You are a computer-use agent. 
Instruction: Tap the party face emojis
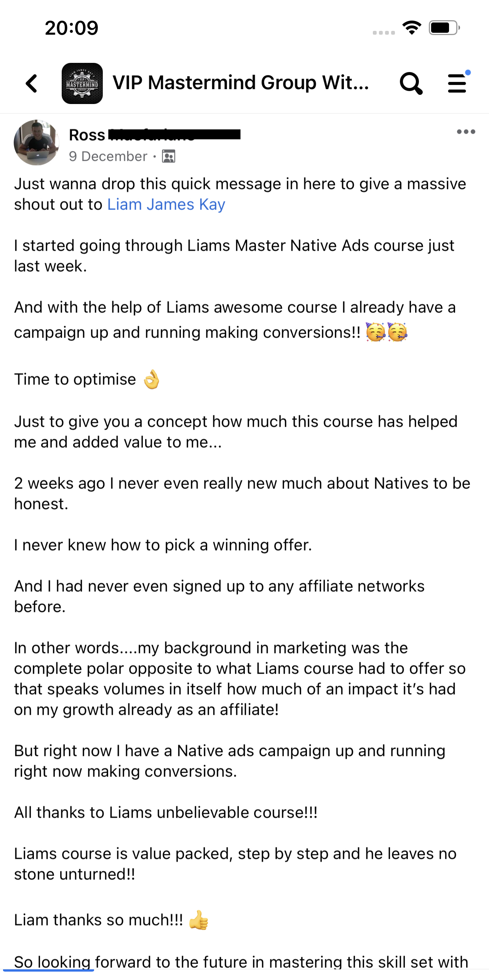387,332
